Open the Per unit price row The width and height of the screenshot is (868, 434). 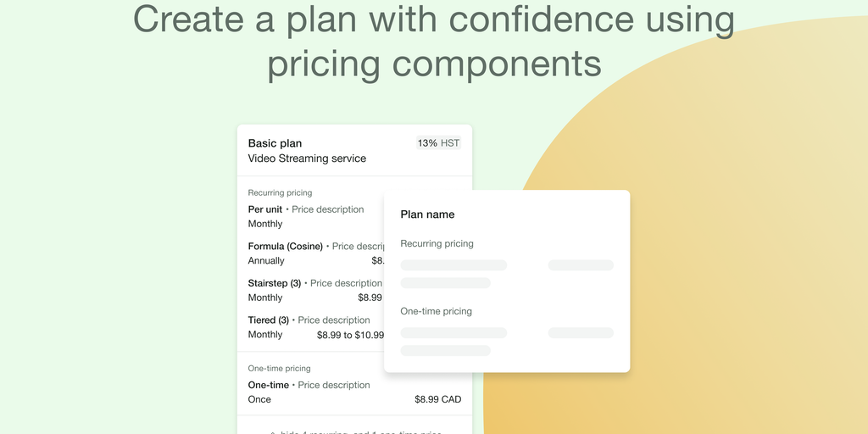click(x=265, y=209)
